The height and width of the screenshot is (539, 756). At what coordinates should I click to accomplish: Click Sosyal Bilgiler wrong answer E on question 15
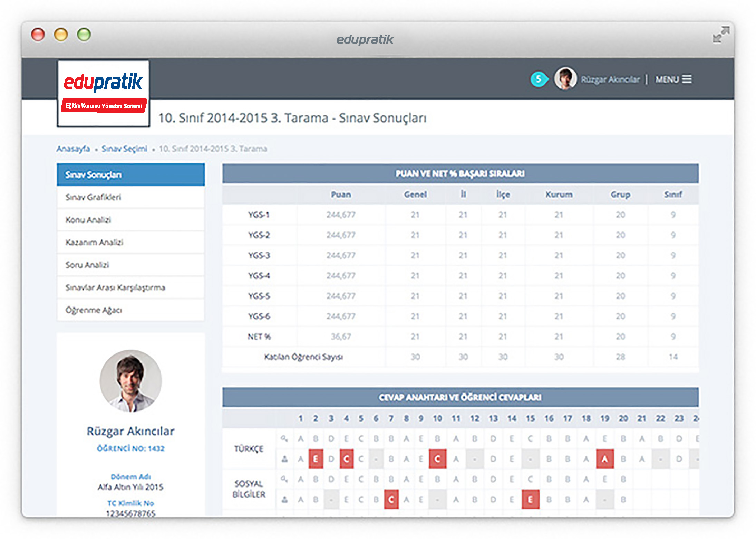[x=531, y=499]
